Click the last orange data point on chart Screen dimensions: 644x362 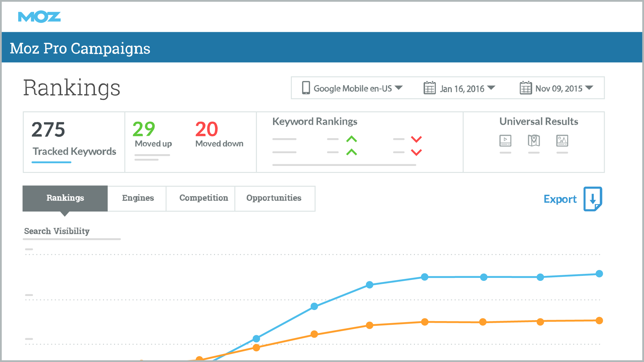click(x=599, y=321)
